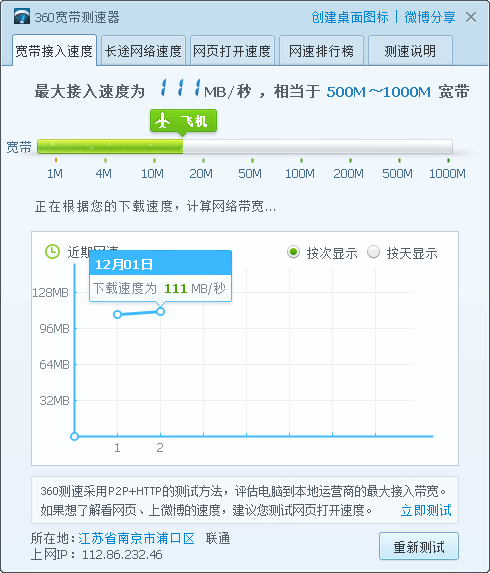Image resolution: width=490 pixels, height=573 pixels.
Task: Click the 32MB axis label
Action: pyautogui.click(x=54, y=401)
